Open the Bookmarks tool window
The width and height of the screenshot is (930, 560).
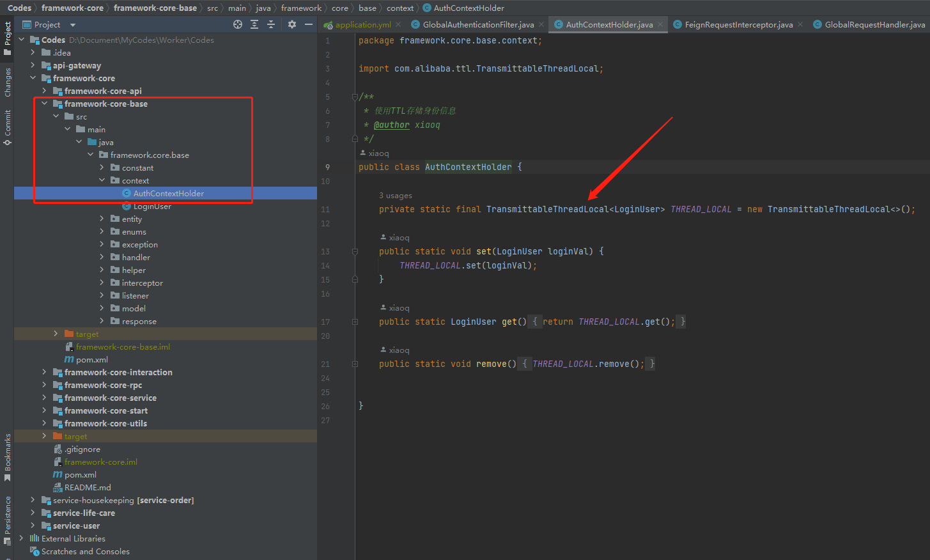[7, 457]
